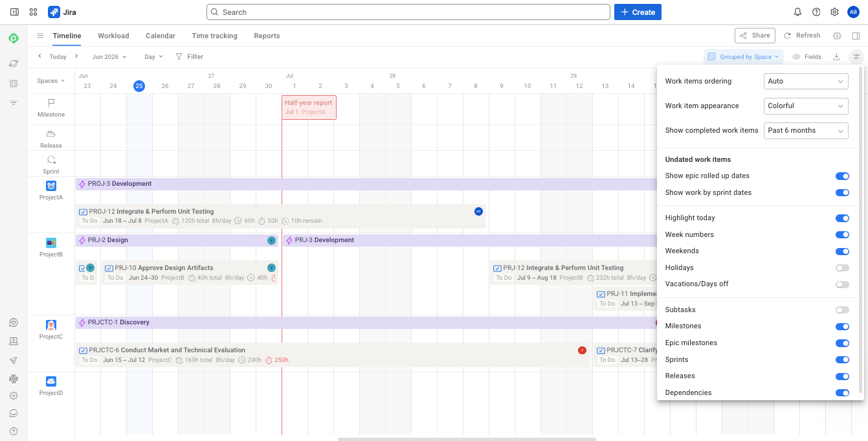Switch to the Calendar tab

point(161,36)
